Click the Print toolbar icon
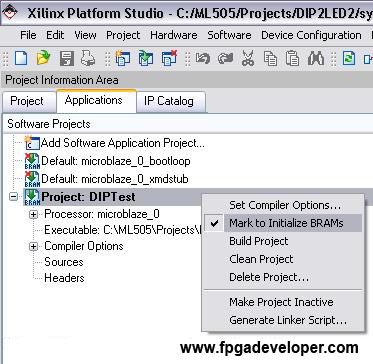Screen dimensions: 373x364 [x=88, y=59]
